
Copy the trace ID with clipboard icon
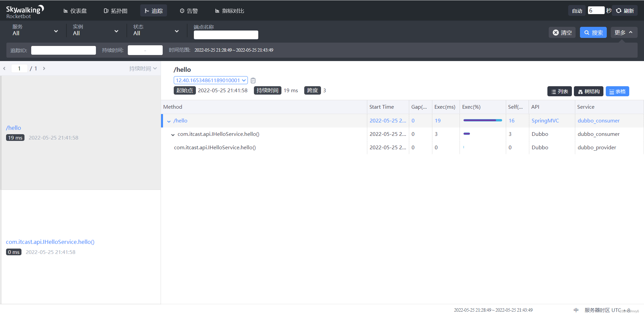coord(253,81)
